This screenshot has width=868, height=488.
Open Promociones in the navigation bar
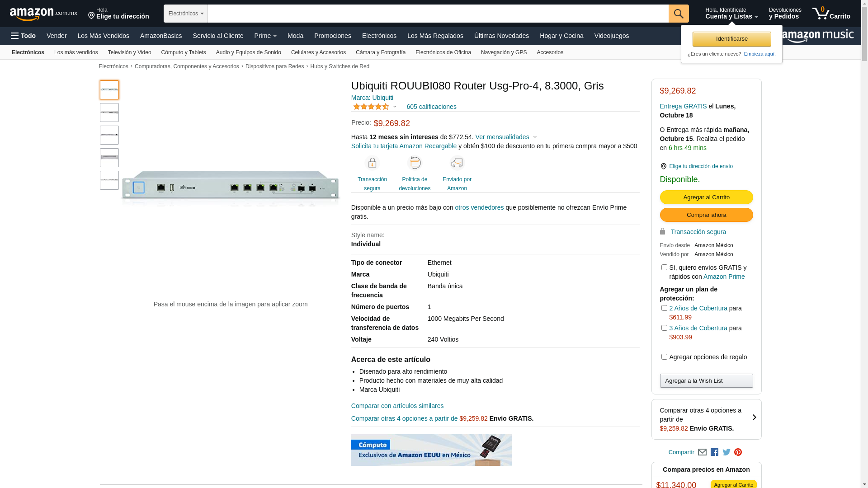[333, 36]
